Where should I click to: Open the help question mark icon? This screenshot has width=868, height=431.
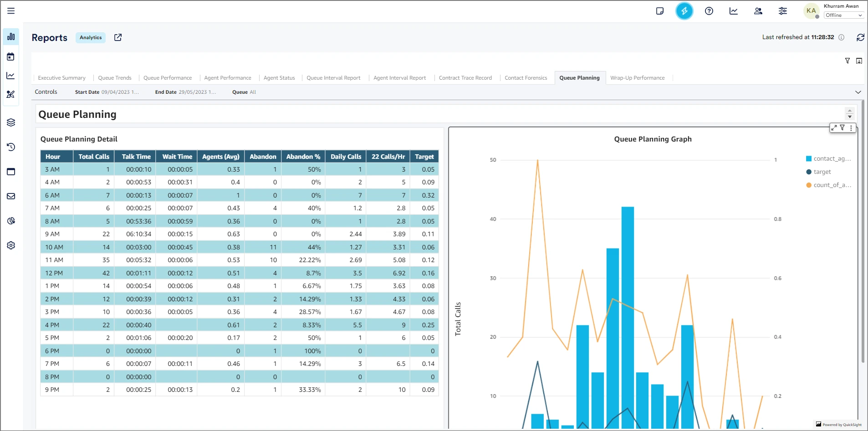pyautogui.click(x=709, y=11)
